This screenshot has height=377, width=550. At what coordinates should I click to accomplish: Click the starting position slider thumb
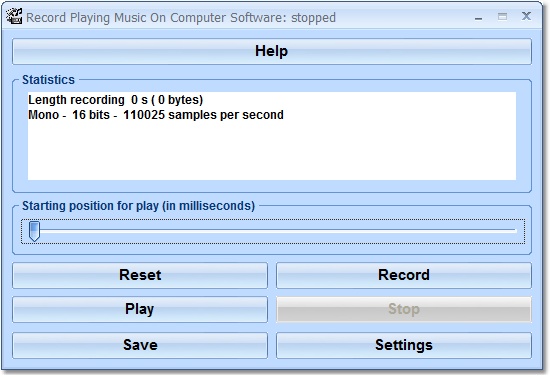click(x=34, y=231)
